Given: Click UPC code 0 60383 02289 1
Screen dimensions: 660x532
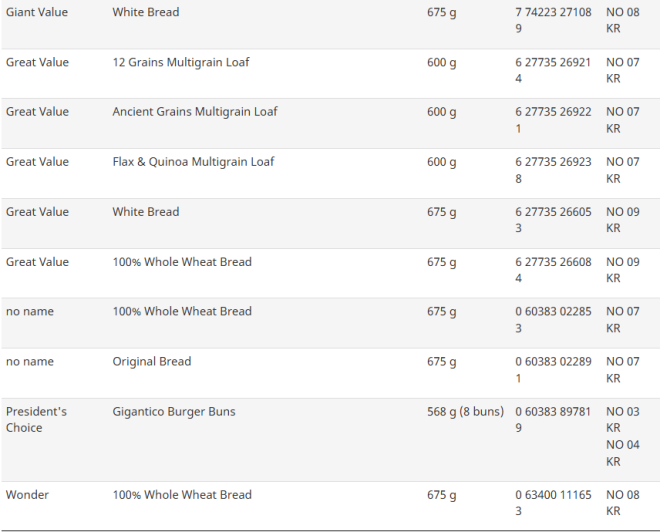Looking at the screenshot, I should (x=553, y=370).
